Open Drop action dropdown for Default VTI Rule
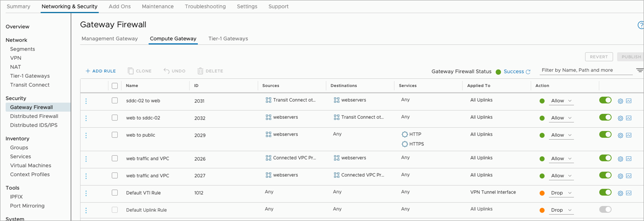Viewport: 644px width, 221px height. [x=561, y=193]
